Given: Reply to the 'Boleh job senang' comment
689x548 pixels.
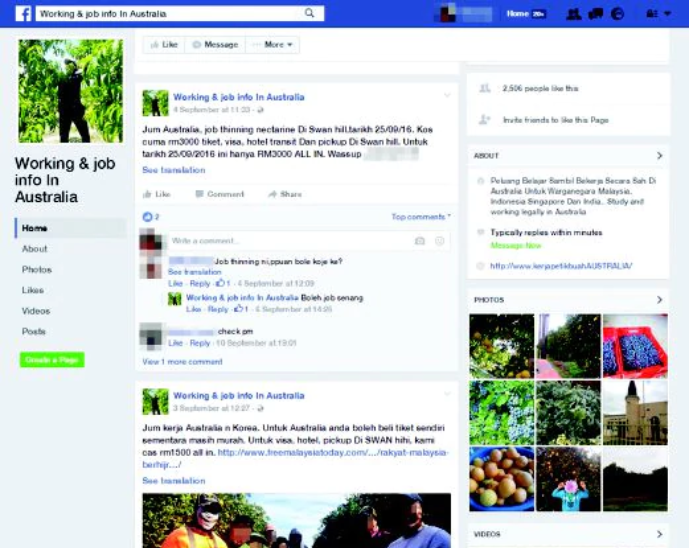Looking at the screenshot, I should tap(218, 309).
